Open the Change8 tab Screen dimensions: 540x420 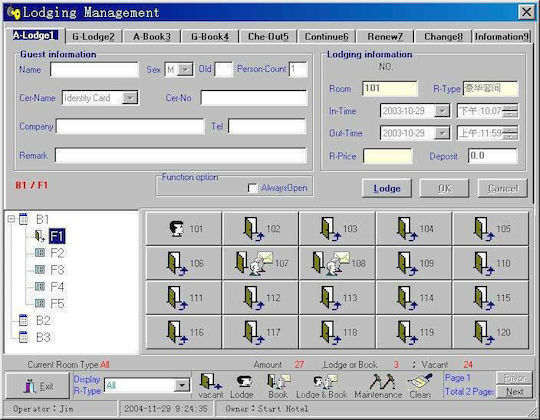443,37
